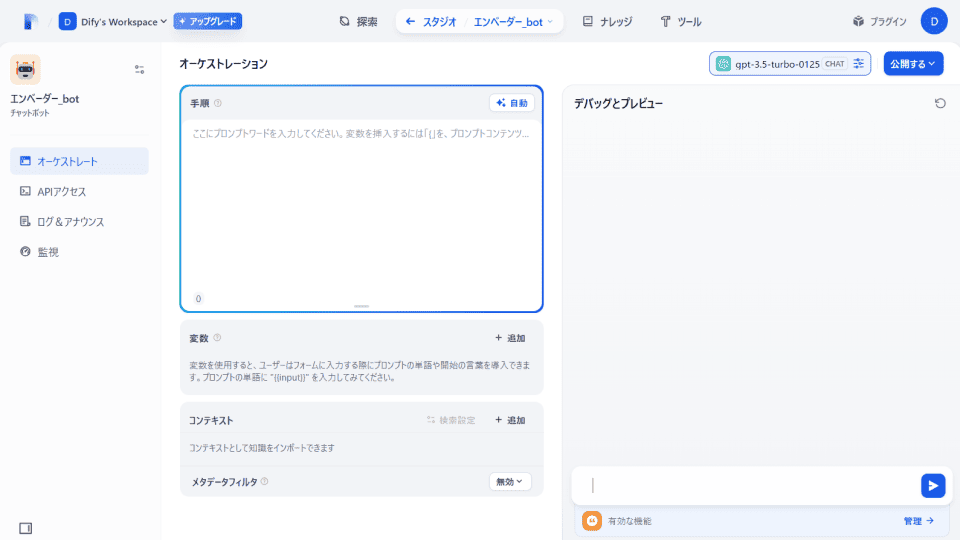Image resolution: width=960 pixels, height=540 pixels.
Task: Focus the prompt instructions text area
Action: coord(361,205)
